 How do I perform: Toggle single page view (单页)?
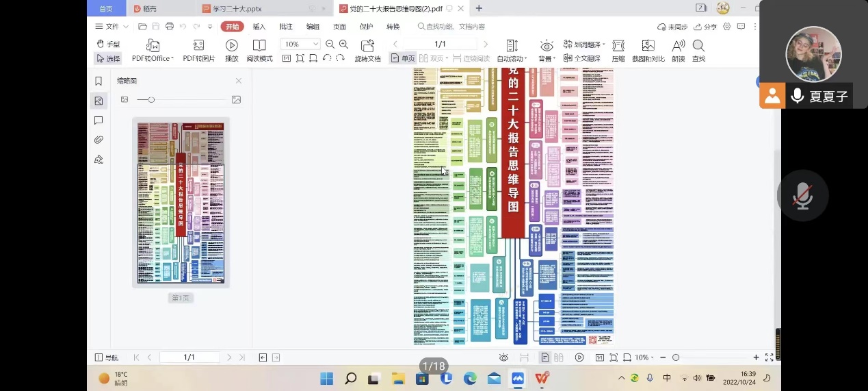coord(403,58)
